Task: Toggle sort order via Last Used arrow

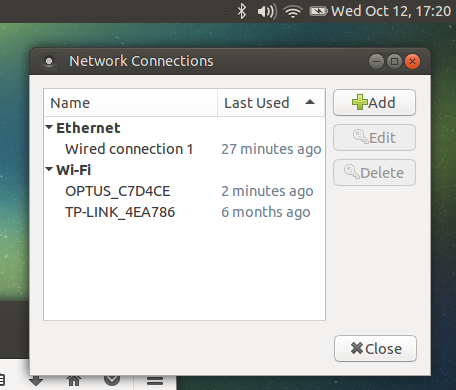Action: (x=310, y=102)
